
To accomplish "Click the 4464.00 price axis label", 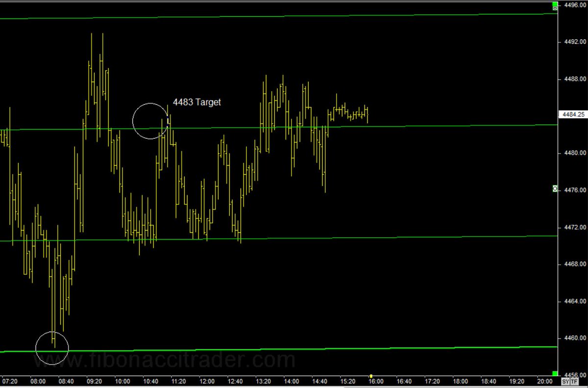I will [x=575, y=301].
